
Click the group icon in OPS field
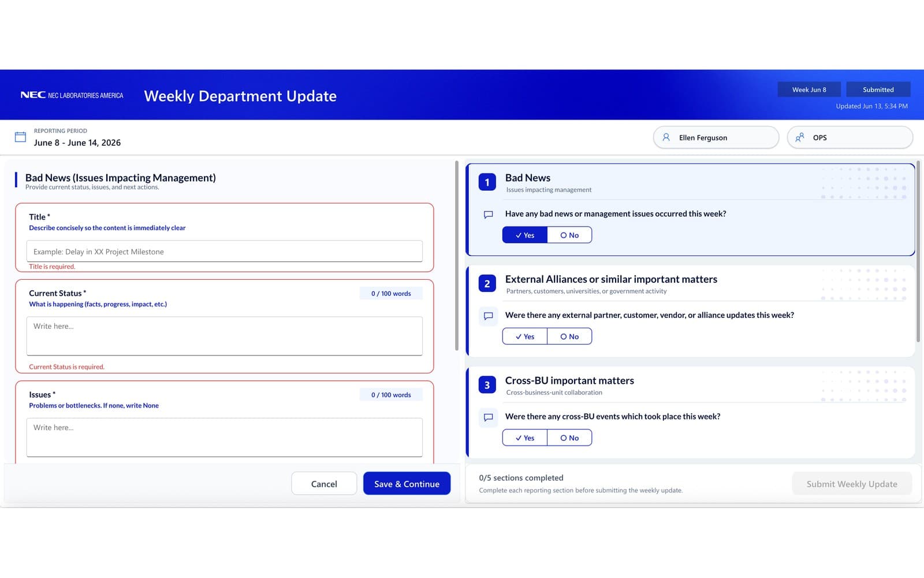[x=800, y=138]
